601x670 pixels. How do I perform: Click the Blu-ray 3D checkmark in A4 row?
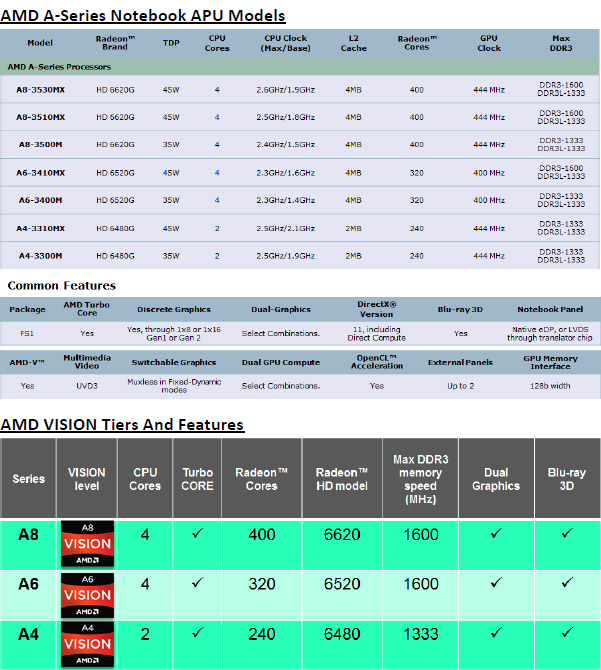(567, 632)
